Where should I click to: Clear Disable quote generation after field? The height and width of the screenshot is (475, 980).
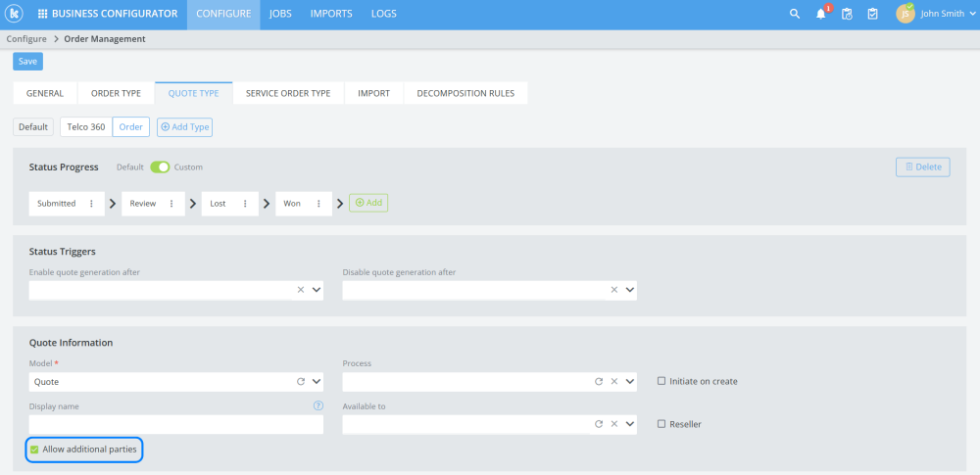click(x=613, y=290)
